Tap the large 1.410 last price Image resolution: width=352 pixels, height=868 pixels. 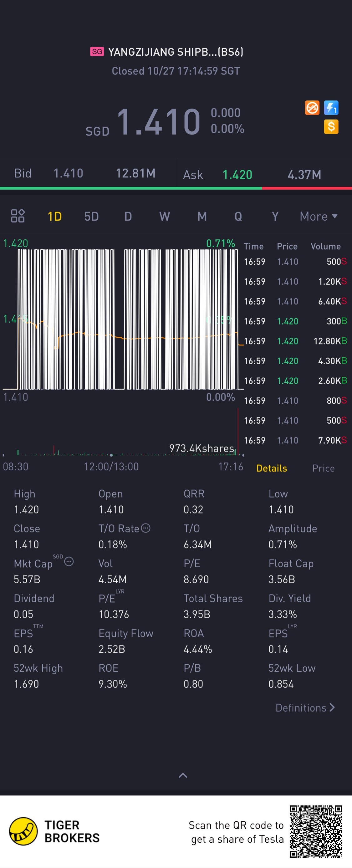pyautogui.click(x=159, y=121)
